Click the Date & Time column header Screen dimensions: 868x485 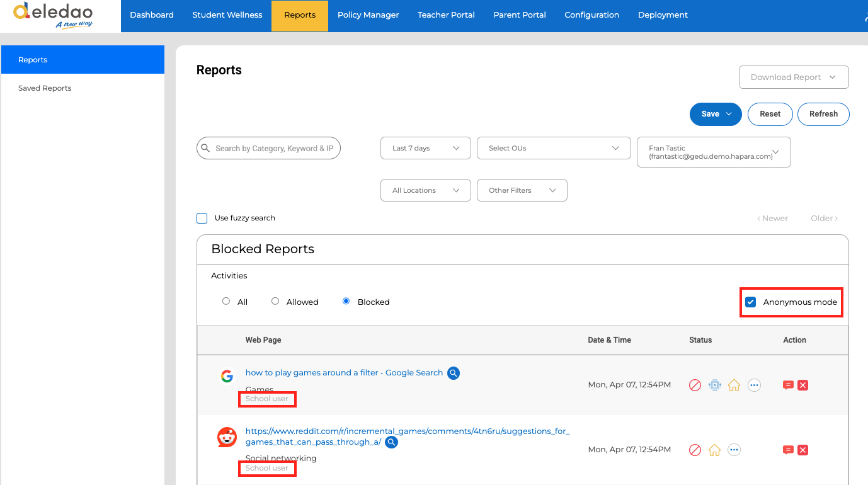[x=609, y=340]
